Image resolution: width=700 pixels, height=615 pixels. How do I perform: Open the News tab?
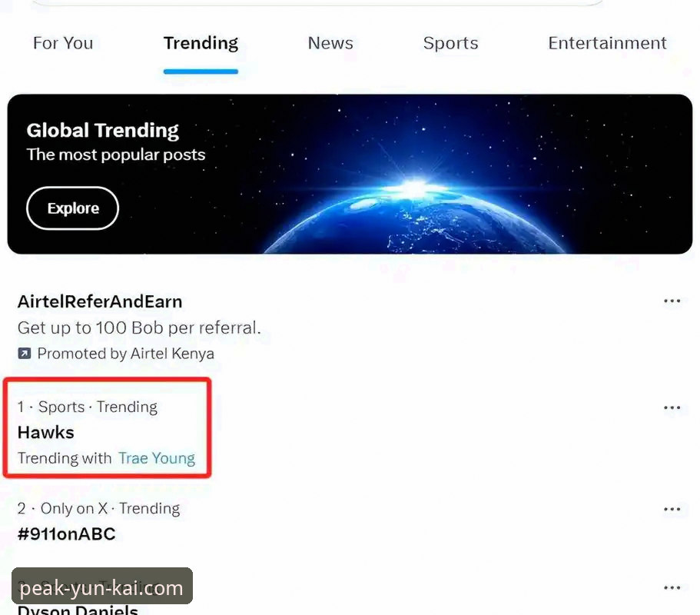[330, 43]
